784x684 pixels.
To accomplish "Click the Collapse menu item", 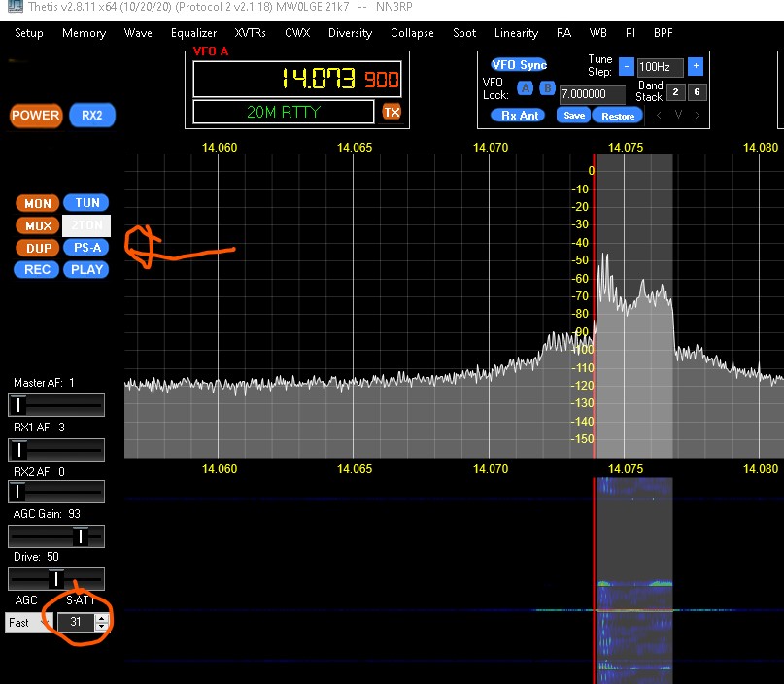I will (x=412, y=33).
